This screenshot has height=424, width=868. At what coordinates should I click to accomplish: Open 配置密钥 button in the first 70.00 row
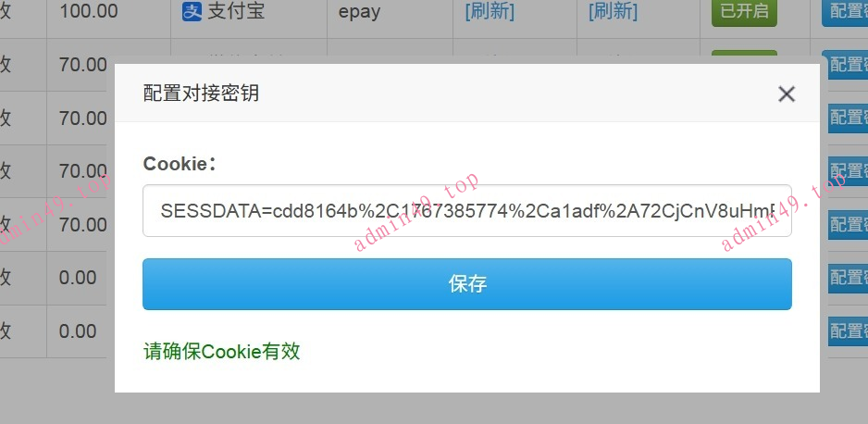coord(848,64)
